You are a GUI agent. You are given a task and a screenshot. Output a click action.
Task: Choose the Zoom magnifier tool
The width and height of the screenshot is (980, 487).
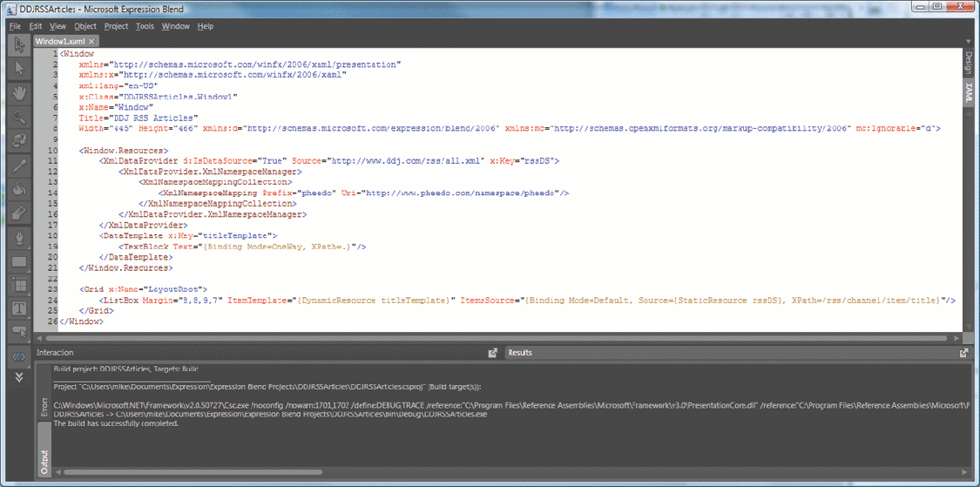coord(18,117)
